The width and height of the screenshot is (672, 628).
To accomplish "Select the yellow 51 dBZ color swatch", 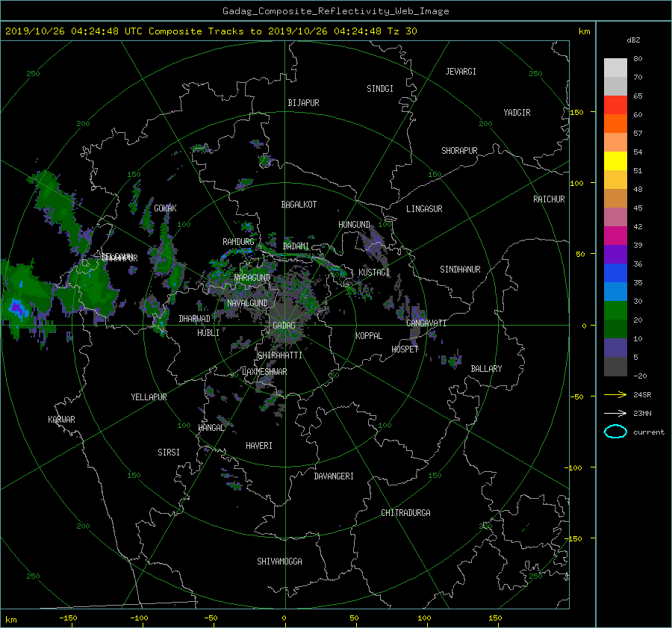I will [615, 161].
